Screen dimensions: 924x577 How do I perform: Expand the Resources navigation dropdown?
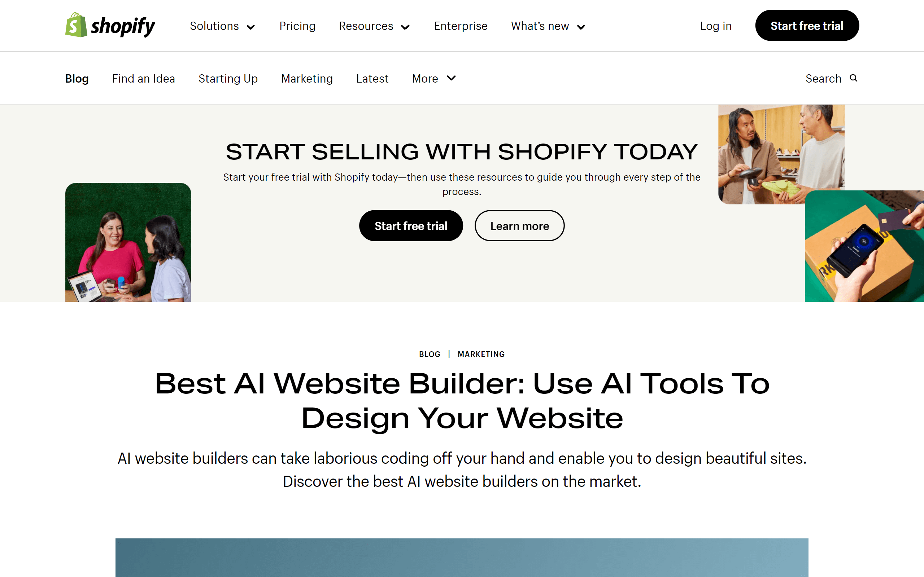click(x=375, y=25)
